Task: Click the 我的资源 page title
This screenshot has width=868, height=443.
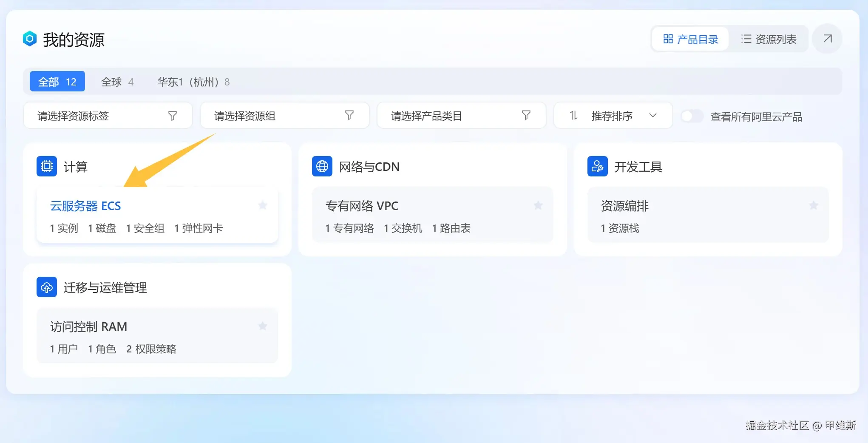Action: tap(74, 40)
